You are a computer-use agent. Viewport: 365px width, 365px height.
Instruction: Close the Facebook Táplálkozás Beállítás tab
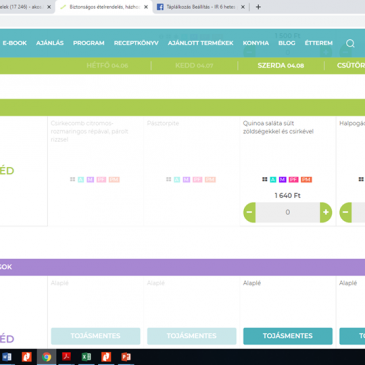pyautogui.click(x=243, y=7)
